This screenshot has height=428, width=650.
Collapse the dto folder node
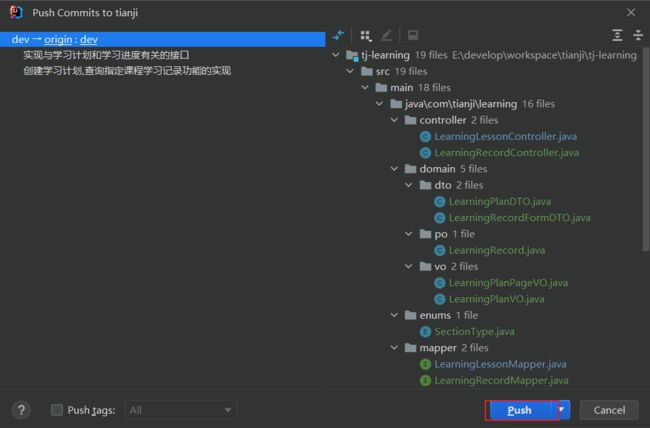[409, 185]
